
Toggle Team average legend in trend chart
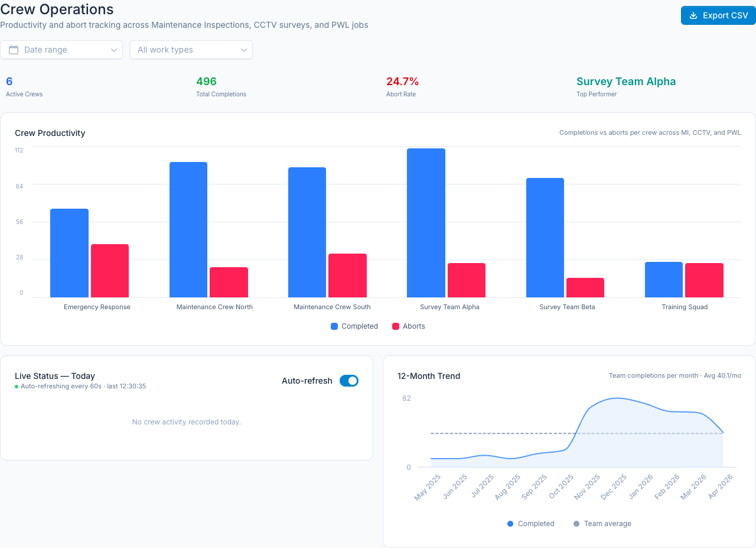click(x=602, y=524)
